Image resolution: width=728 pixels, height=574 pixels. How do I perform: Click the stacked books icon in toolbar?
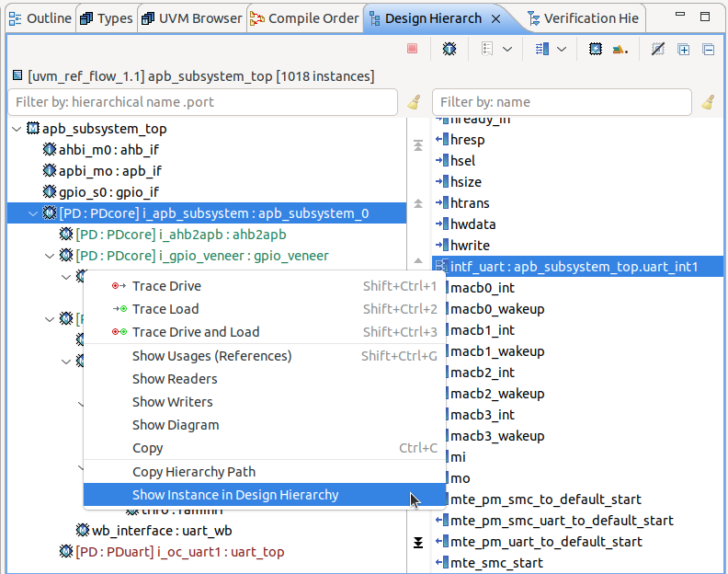[620, 49]
